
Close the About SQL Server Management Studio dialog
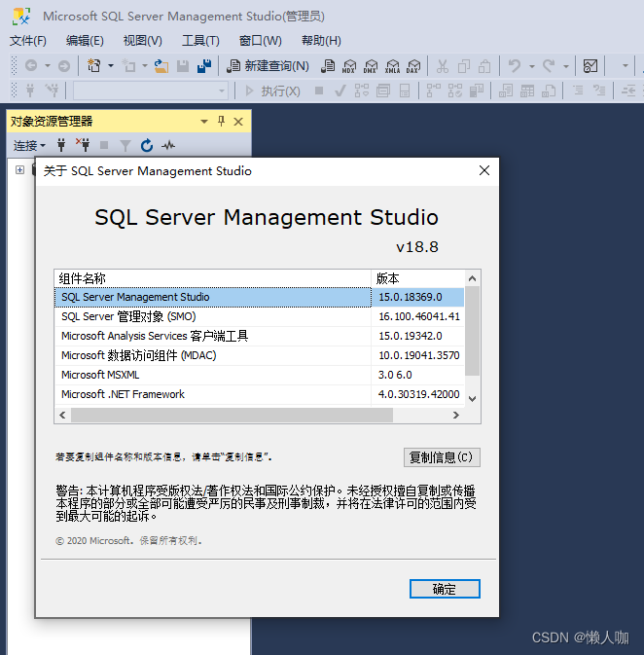tap(484, 170)
